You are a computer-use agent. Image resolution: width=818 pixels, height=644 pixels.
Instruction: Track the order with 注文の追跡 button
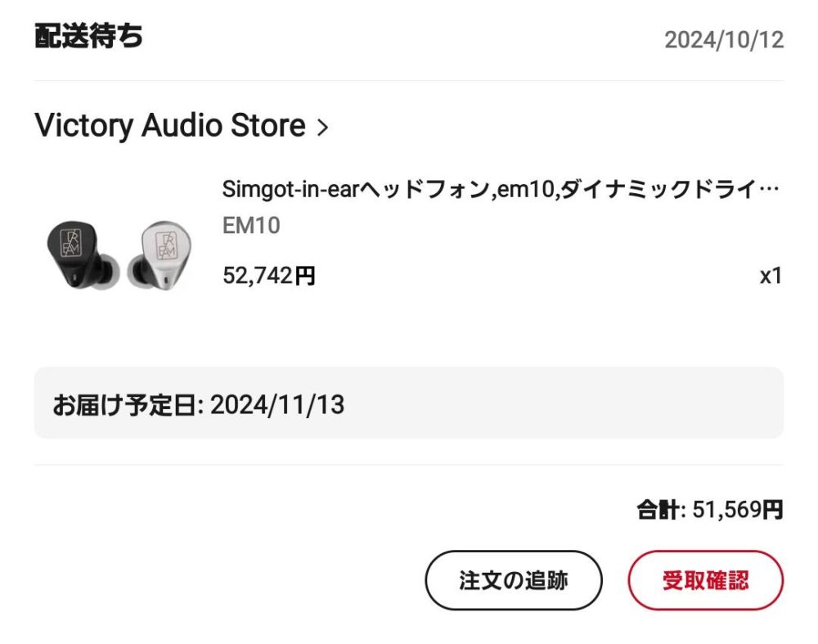coord(514,580)
